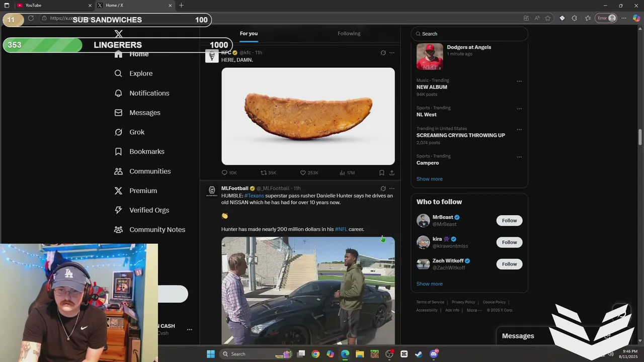Open options for Campero trend
Screen dimensions: 644x362
(519, 157)
